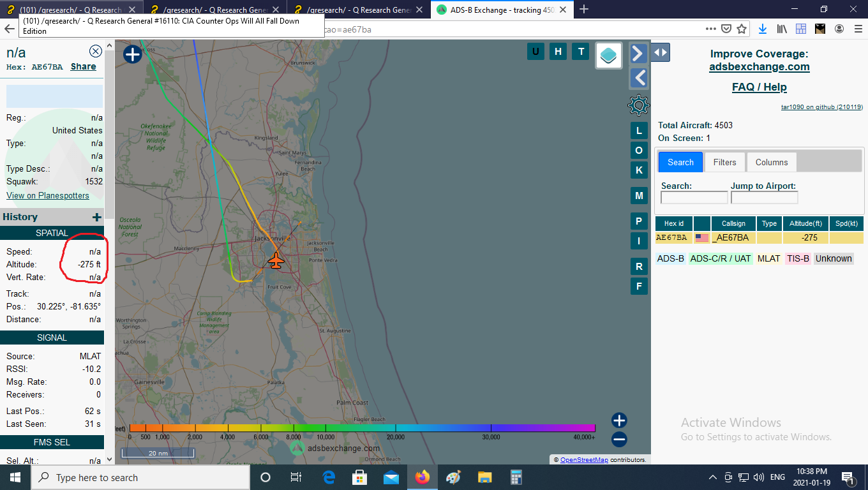Screen dimensions: 868x490
Task: Switch to the Filters tab
Action: point(724,162)
